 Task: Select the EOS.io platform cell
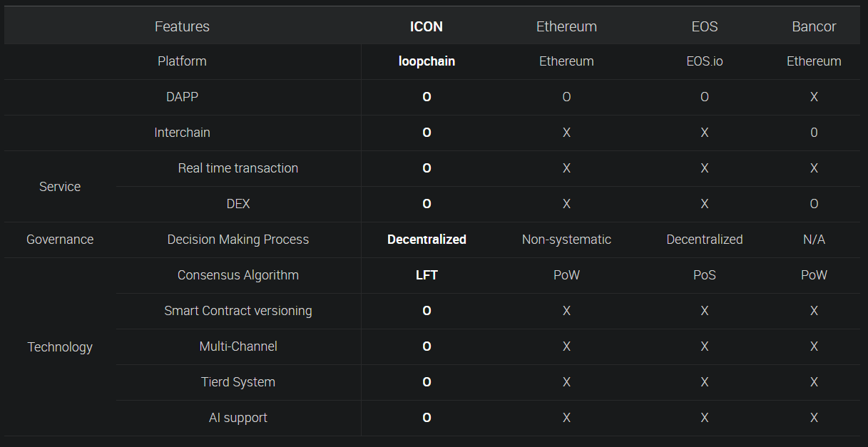(x=705, y=61)
